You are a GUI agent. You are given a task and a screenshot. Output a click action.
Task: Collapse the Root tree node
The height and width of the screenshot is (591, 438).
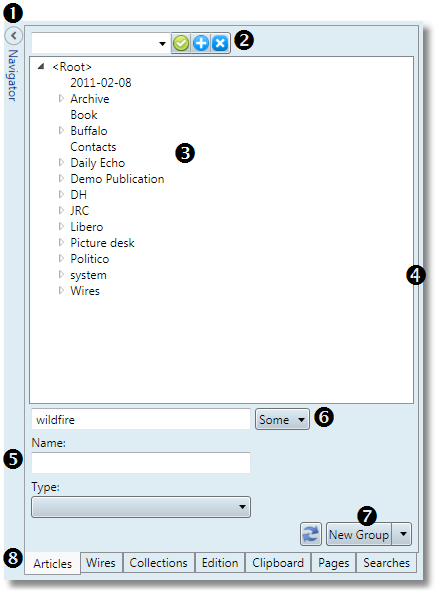pos(41,67)
